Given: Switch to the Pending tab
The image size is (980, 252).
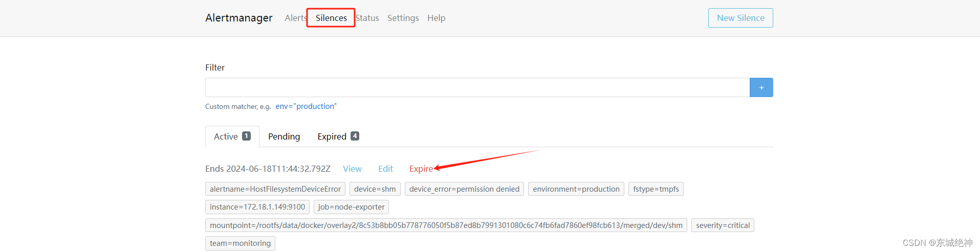Looking at the screenshot, I should coord(284,136).
